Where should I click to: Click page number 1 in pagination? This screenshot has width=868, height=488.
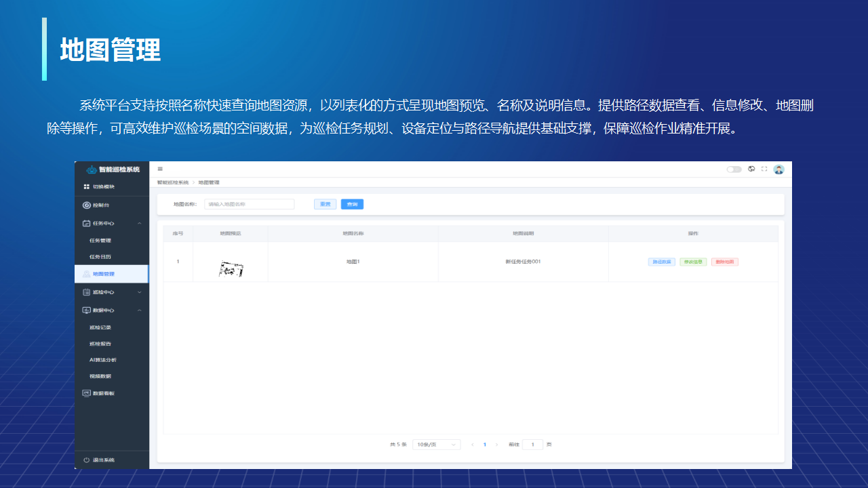pyautogui.click(x=485, y=445)
